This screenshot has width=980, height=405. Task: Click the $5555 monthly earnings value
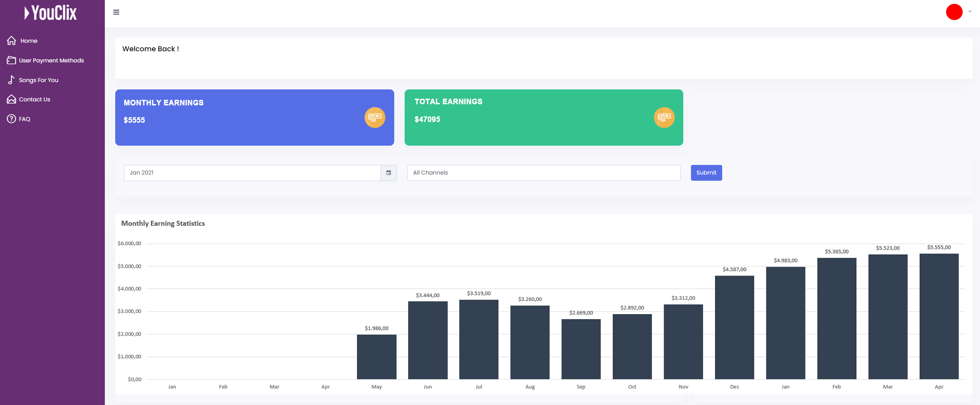point(134,120)
